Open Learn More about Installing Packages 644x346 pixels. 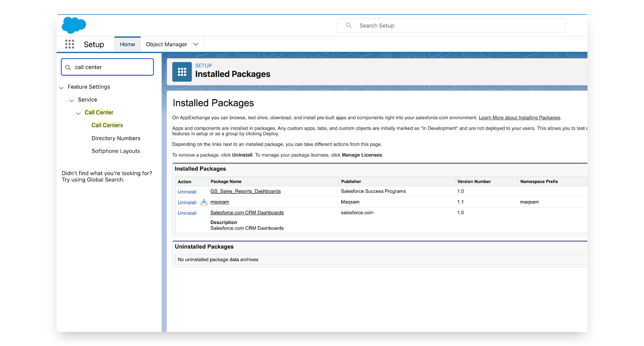(x=519, y=118)
